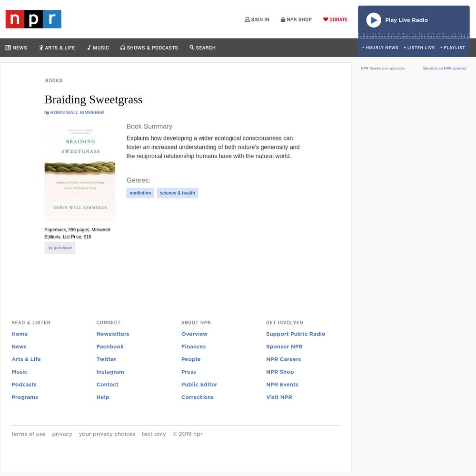Open the Twitter link

(x=106, y=359)
